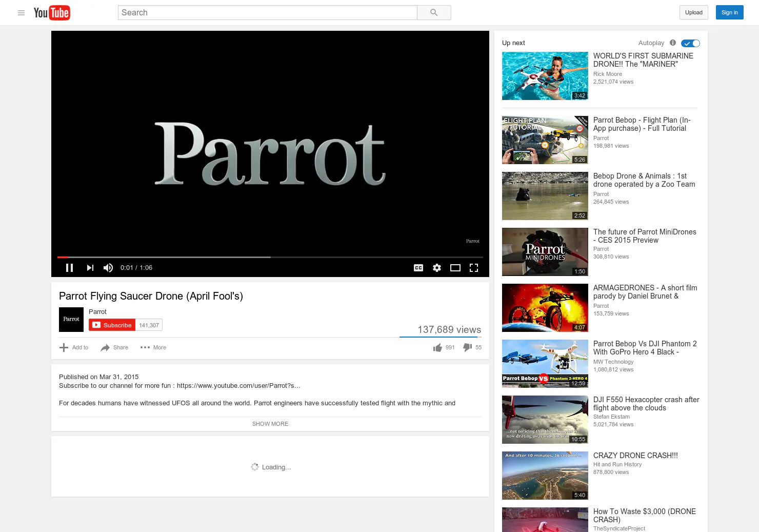Open Hit and Run History channel name
Viewport: 759px width, 532px height.
(x=617, y=464)
